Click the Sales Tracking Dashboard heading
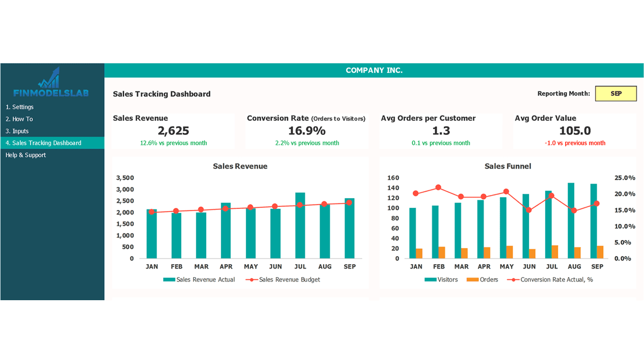The image size is (644, 363). click(162, 94)
